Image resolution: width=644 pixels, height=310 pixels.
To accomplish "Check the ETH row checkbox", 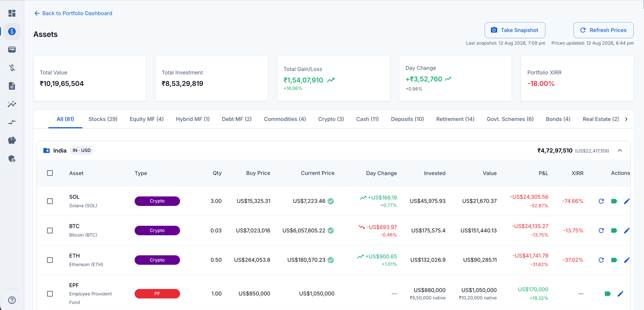I will click(50, 260).
